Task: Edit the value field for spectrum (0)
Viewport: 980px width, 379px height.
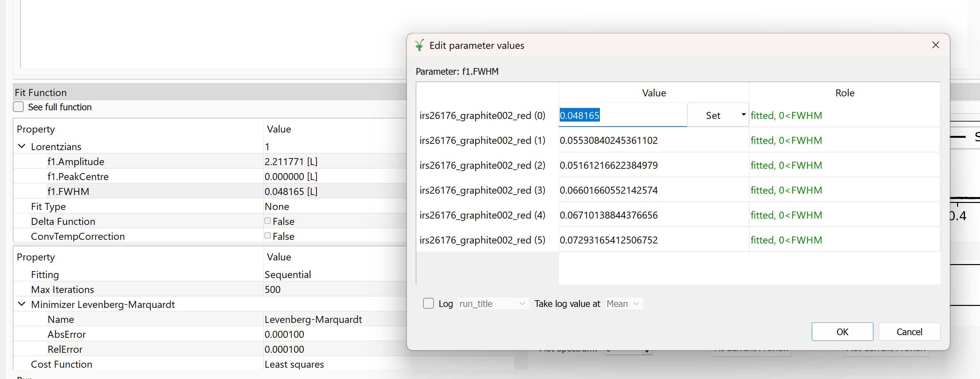Action: [623, 115]
